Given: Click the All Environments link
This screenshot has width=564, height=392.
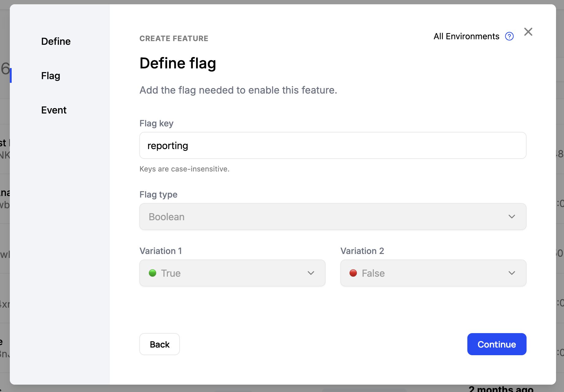Looking at the screenshot, I should (x=466, y=36).
